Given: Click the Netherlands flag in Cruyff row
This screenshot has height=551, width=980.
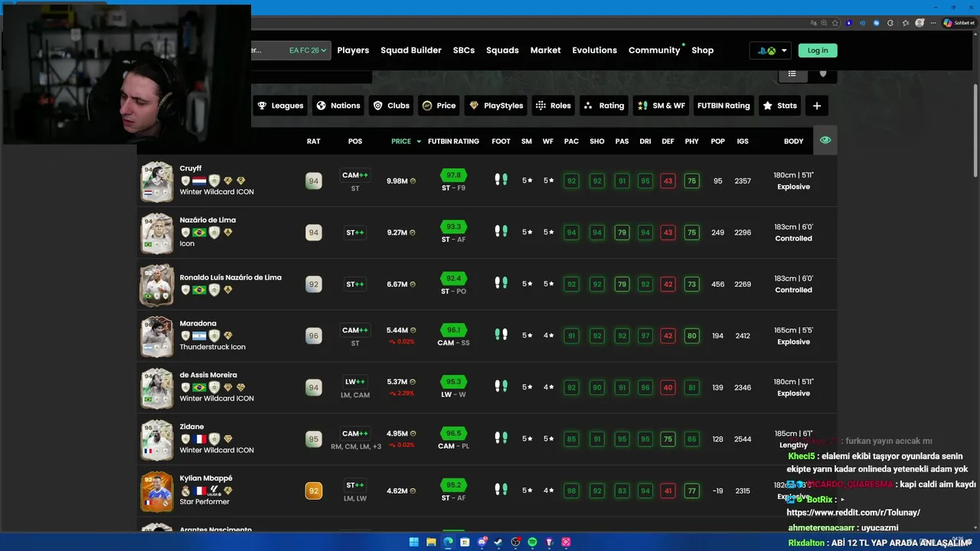Looking at the screenshot, I should click(x=199, y=181).
